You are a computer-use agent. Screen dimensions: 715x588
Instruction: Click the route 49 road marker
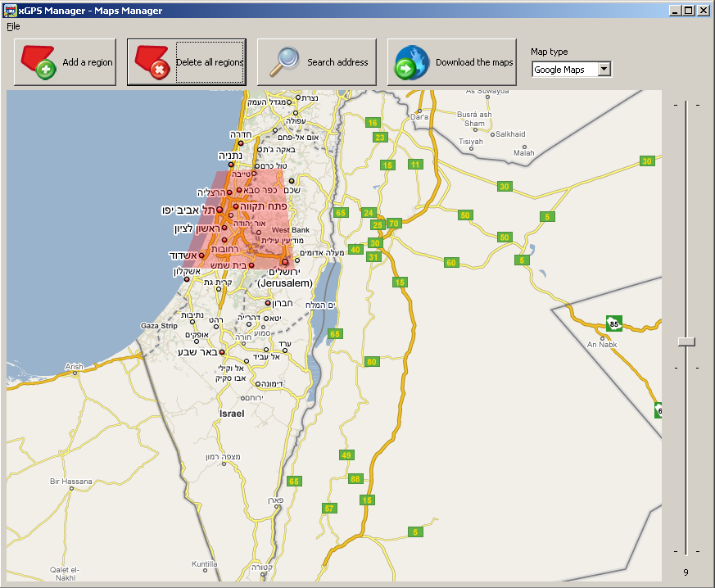coord(346,455)
